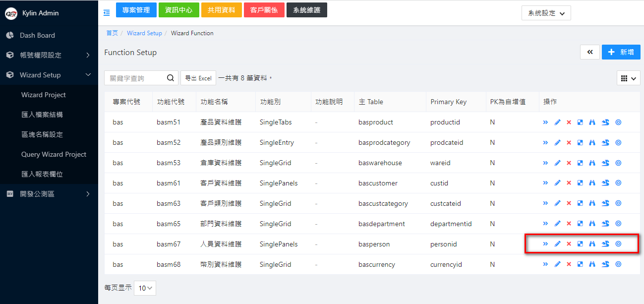
Task: Click binoculars icon in basm53 row
Action: tap(591, 163)
